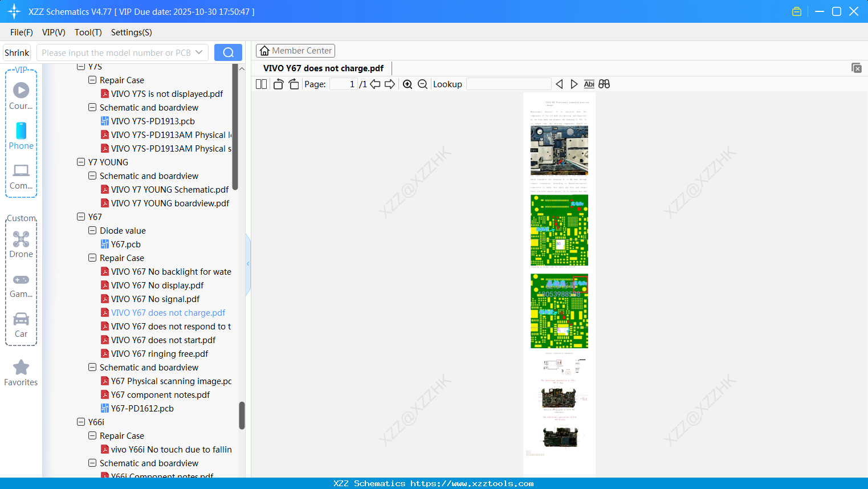Image resolution: width=868 pixels, height=489 pixels.
Task: Open VIVO Y67 No signal.pdf
Action: pyautogui.click(x=155, y=299)
